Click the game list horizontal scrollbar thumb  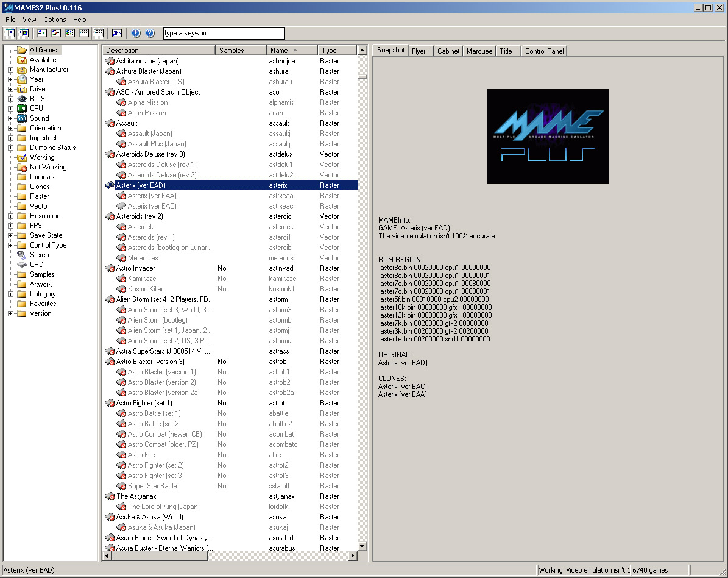click(x=159, y=555)
